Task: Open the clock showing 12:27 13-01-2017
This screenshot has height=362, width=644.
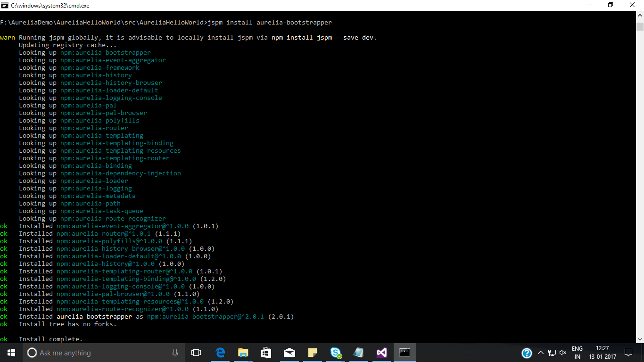Action: (602, 353)
